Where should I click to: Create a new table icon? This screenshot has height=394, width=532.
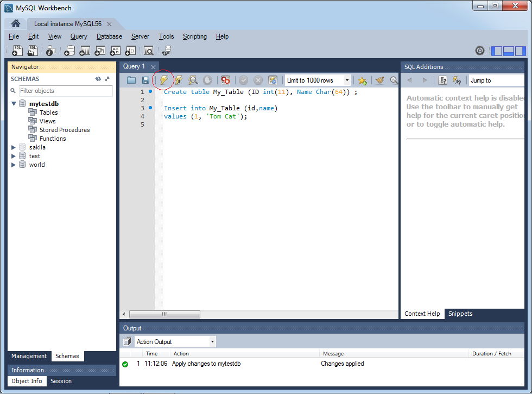point(85,51)
